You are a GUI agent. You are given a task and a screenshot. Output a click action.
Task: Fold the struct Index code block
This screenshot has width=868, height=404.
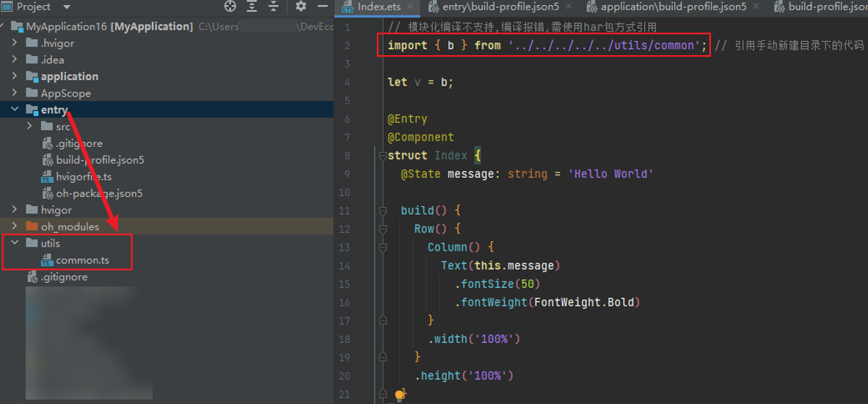tap(382, 156)
